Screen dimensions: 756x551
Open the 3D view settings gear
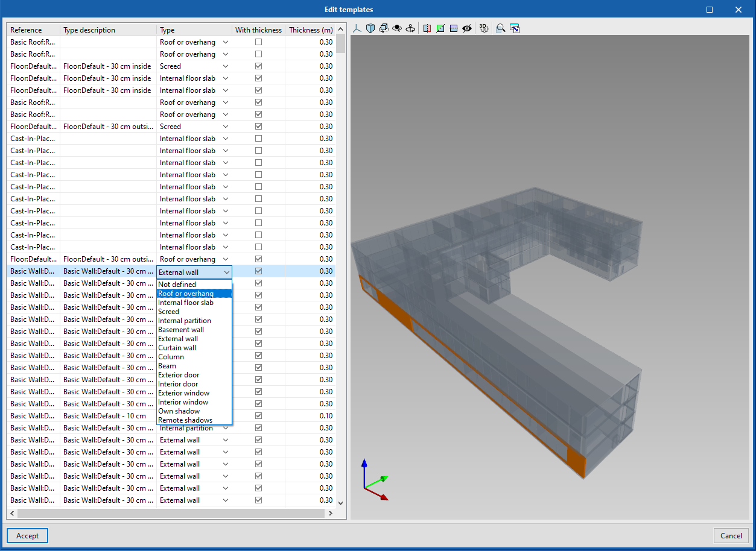pos(483,28)
